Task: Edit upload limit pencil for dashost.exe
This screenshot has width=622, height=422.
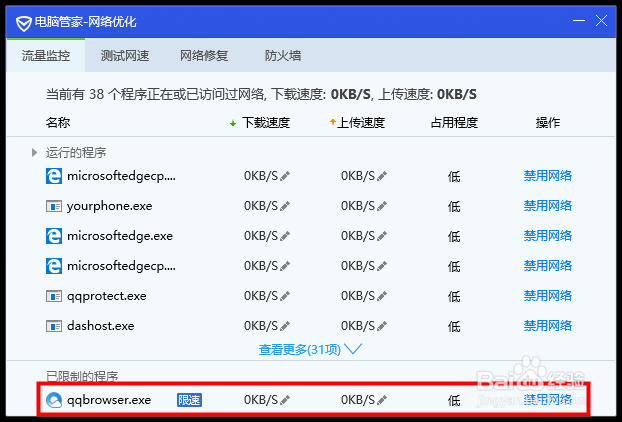Action: pyautogui.click(x=382, y=326)
